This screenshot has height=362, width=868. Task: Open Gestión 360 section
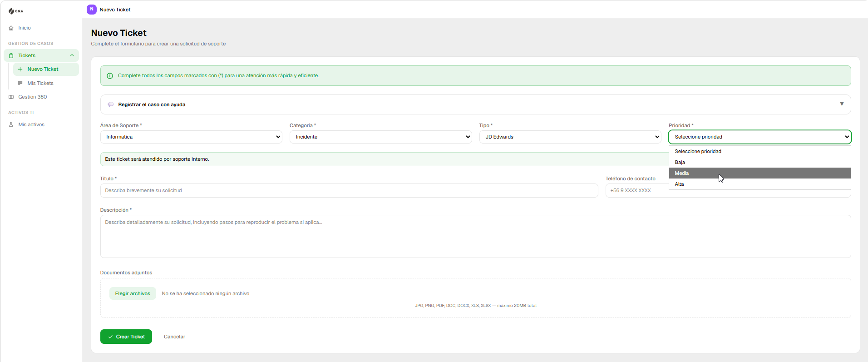(x=33, y=97)
